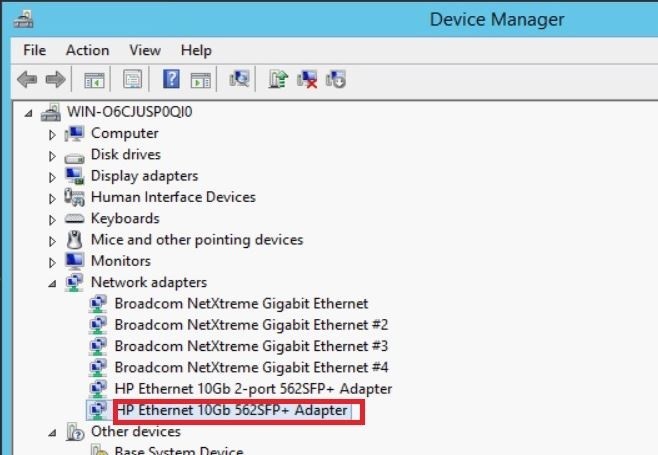
Task: Show or hide the console tree pane
Action: (94, 79)
